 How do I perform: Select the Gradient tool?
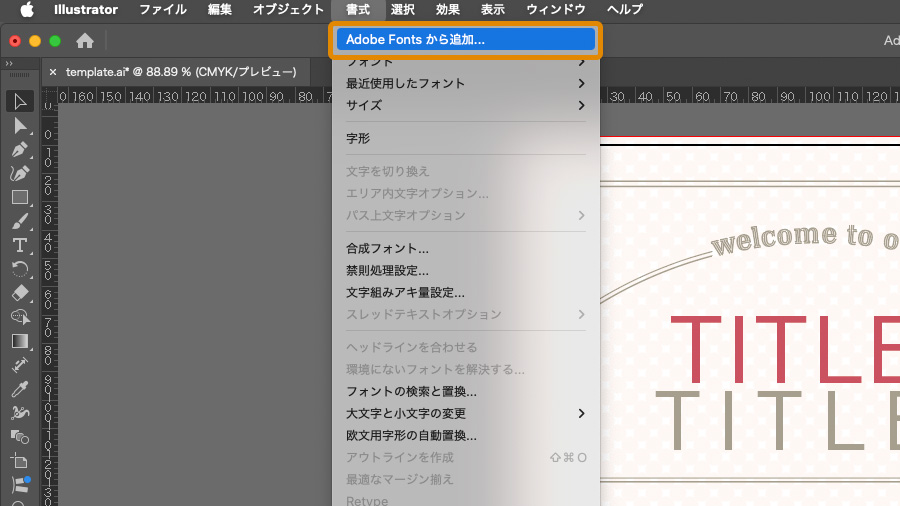click(x=20, y=341)
